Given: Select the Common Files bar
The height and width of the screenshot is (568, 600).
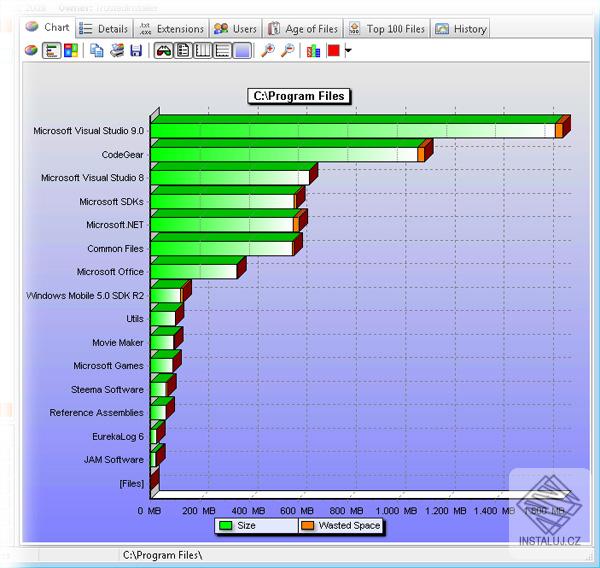Looking at the screenshot, I should (222, 248).
